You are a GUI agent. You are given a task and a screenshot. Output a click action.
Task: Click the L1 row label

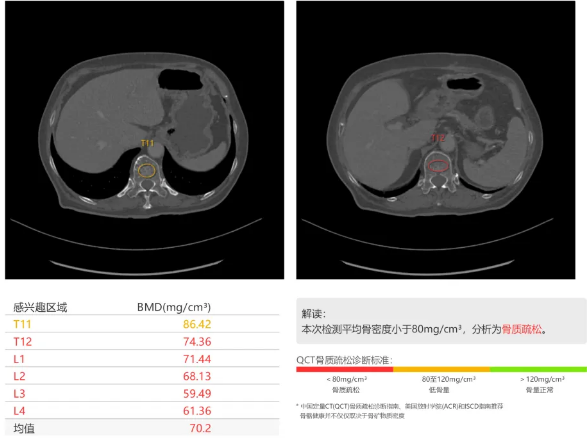(19, 359)
